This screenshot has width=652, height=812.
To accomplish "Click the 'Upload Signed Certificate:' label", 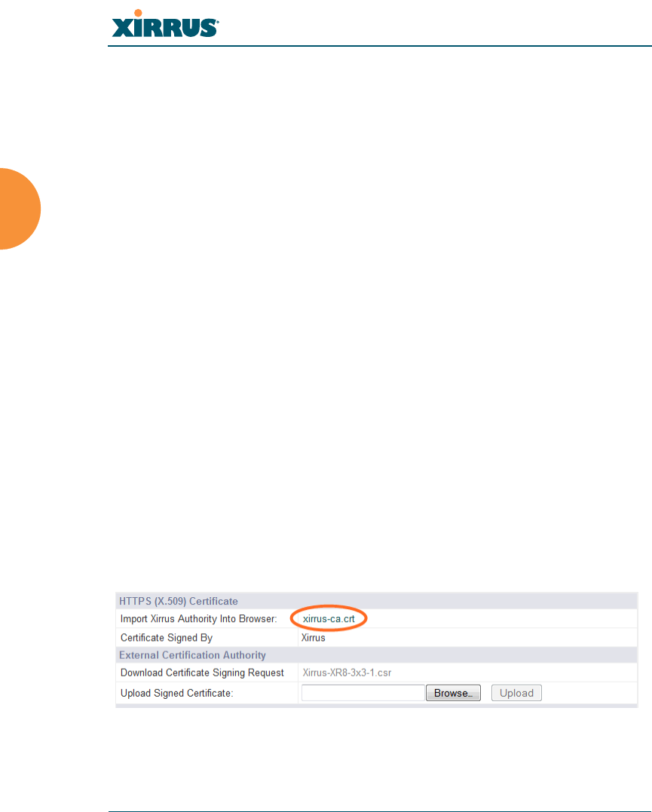I will (177, 694).
